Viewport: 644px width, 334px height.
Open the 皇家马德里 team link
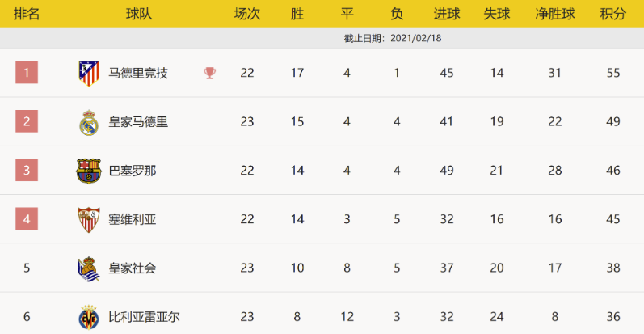138,122
